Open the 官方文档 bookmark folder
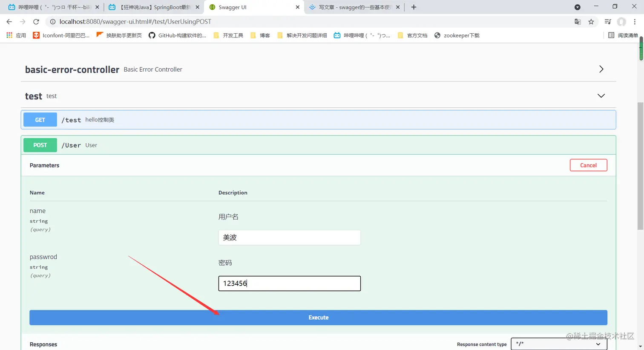The image size is (644, 350). click(412, 35)
